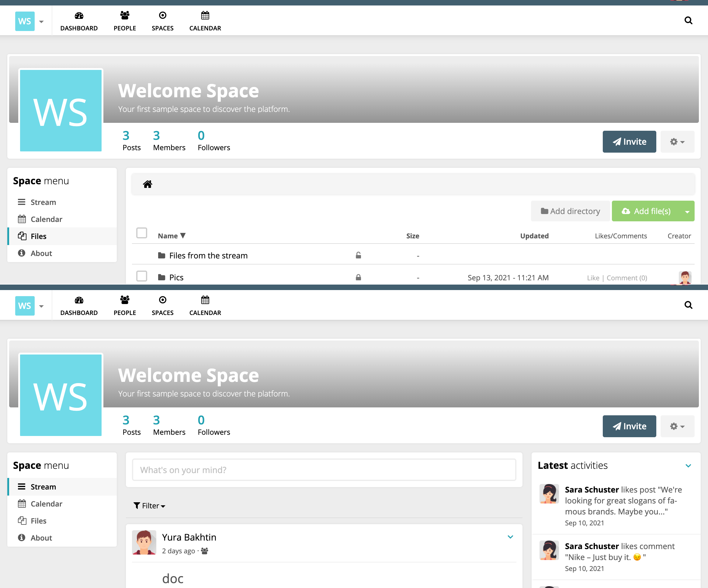708x588 pixels.
Task: Click Like on the Pics row
Action: pyautogui.click(x=593, y=278)
